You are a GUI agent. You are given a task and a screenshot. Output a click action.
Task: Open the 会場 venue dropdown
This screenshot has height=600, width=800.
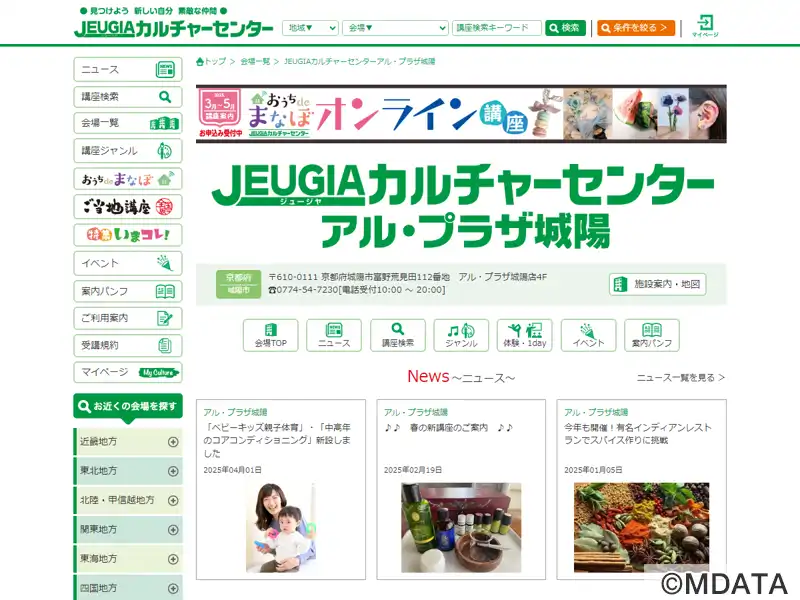pyautogui.click(x=395, y=28)
